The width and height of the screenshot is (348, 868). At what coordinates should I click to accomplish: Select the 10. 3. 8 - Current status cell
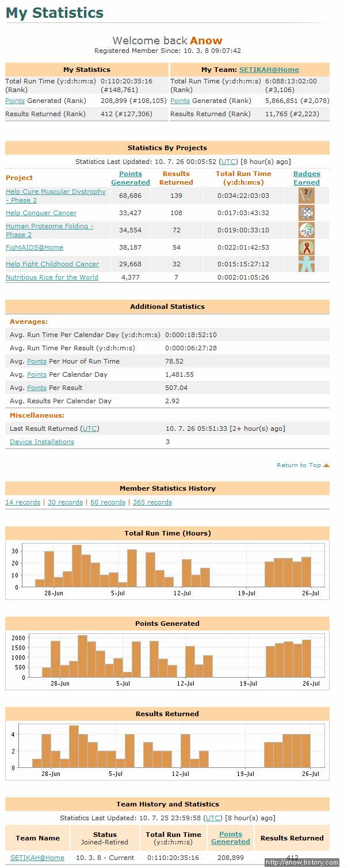(x=105, y=858)
